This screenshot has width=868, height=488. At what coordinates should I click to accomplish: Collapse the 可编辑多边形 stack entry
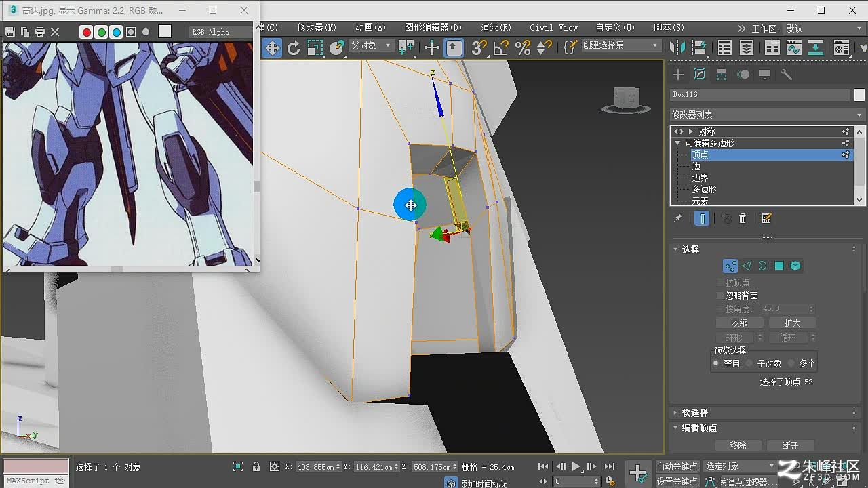pos(677,143)
